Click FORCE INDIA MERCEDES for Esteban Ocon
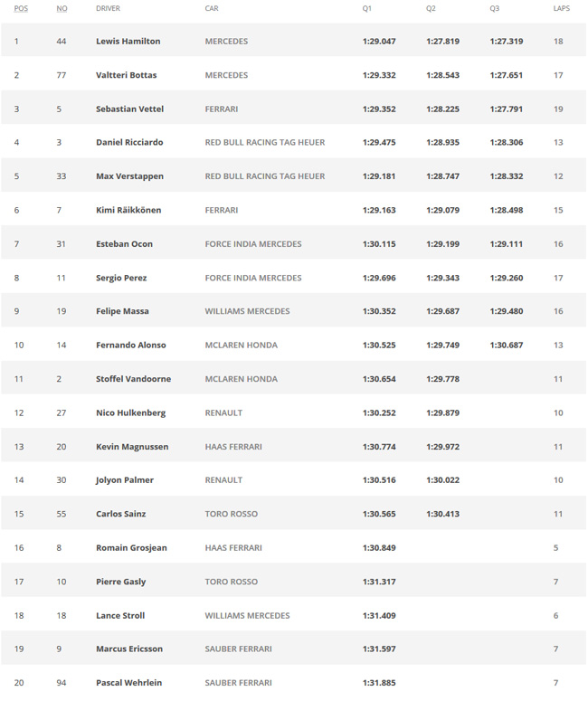Viewport: 588px width, 701px height. [253, 244]
